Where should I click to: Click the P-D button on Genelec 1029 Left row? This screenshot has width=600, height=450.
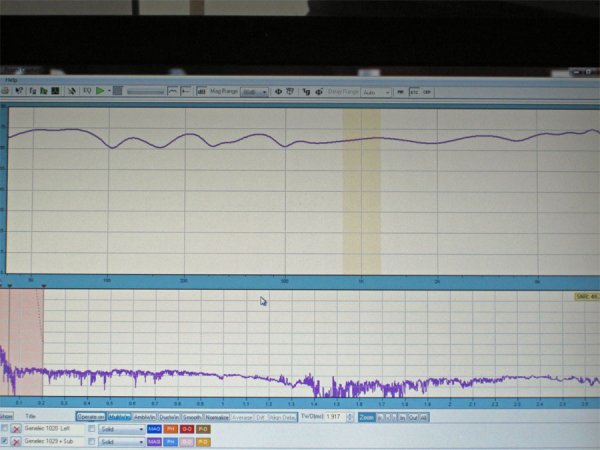click(x=203, y=428)
